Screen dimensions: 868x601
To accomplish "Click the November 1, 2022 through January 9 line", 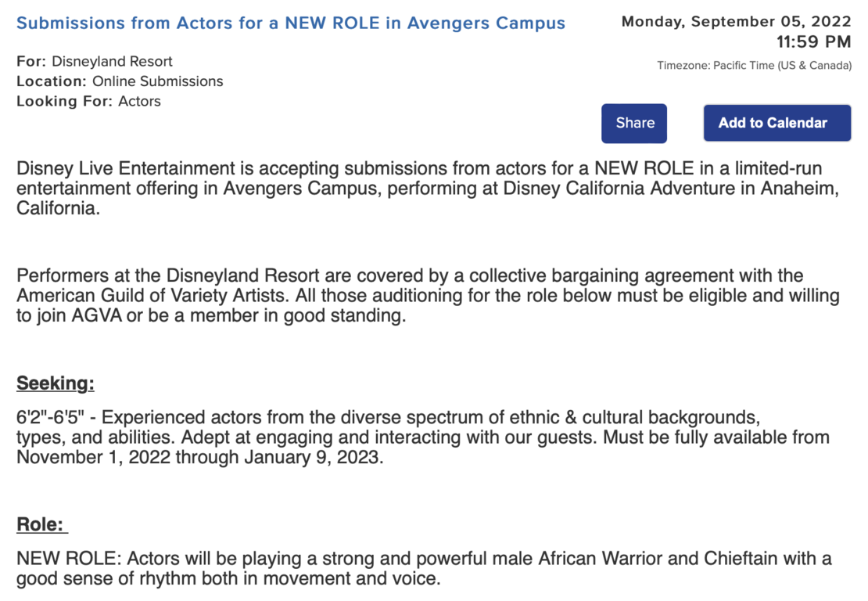I will coord(200,458).
